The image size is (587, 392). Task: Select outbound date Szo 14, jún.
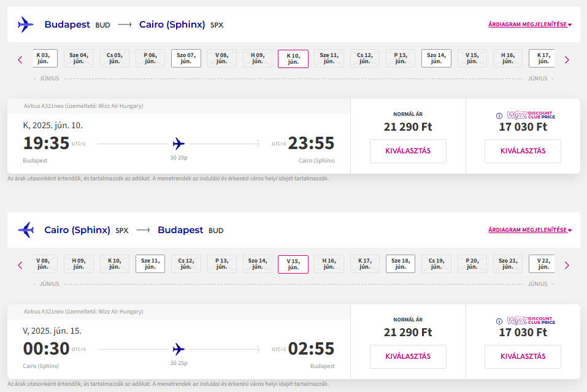pos(436,58)
